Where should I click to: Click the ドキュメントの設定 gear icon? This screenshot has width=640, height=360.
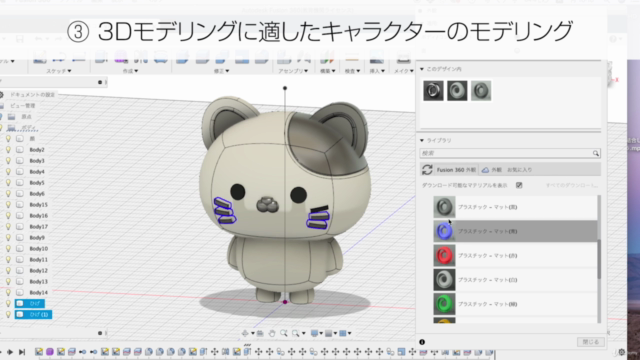tap(2, 95)
